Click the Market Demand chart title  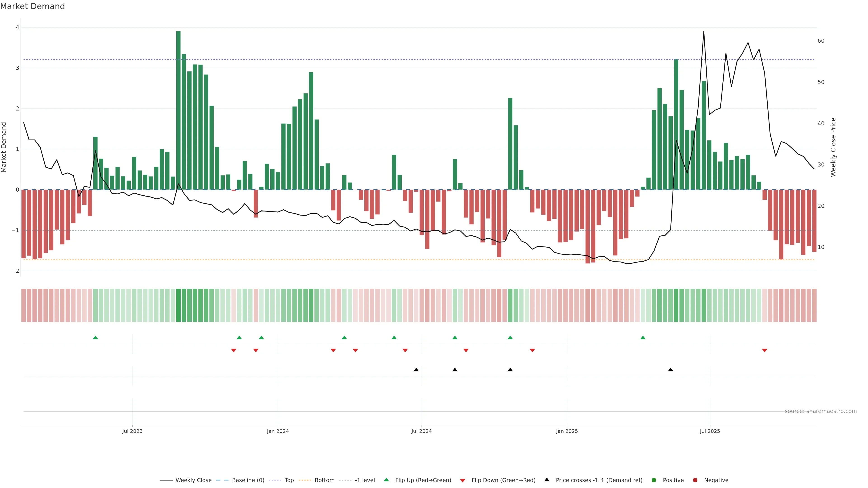[x=32, y=6]
